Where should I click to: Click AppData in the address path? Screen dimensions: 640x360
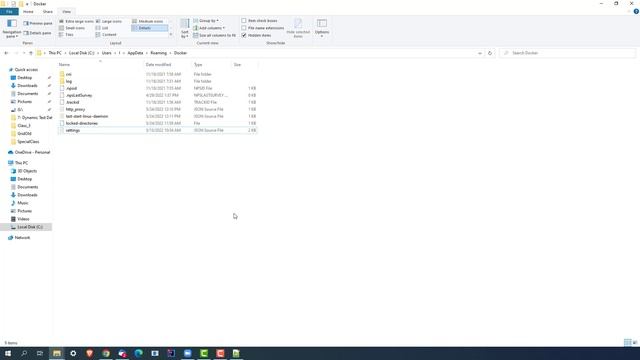pyautogui.click(x=135, y=53)
